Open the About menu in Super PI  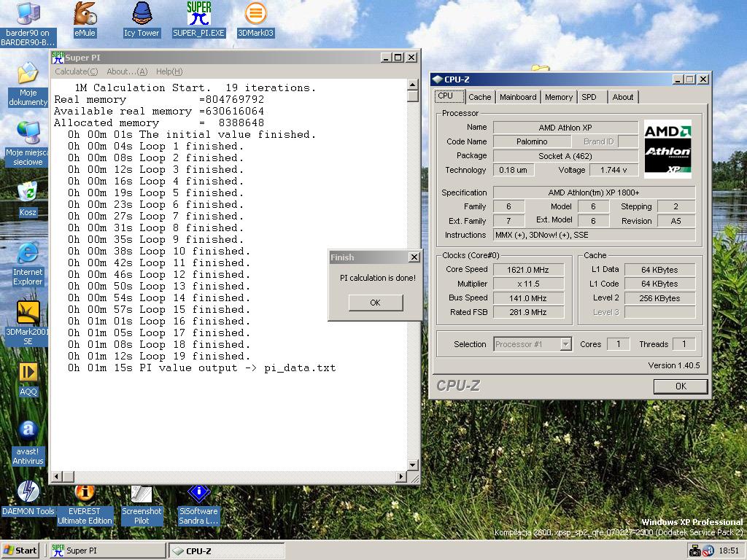127,71
